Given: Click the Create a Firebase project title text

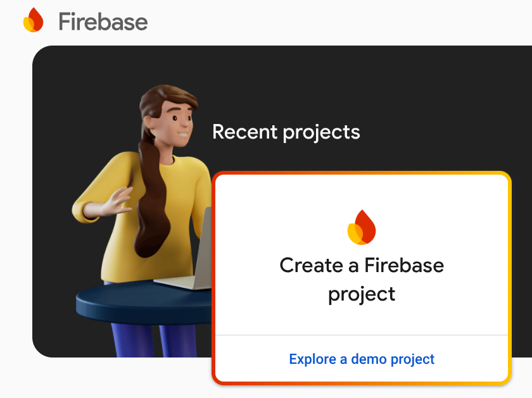Looking at the screenshot, I should pos(361,278).
